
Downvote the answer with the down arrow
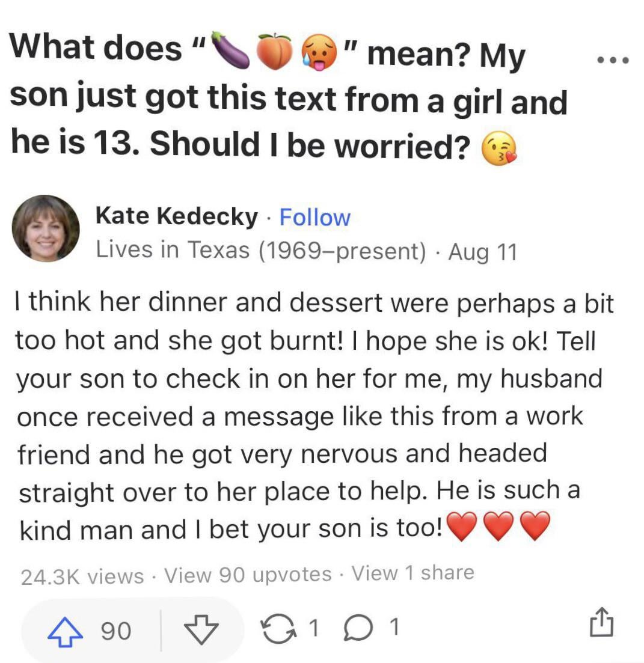coord(201,629)
